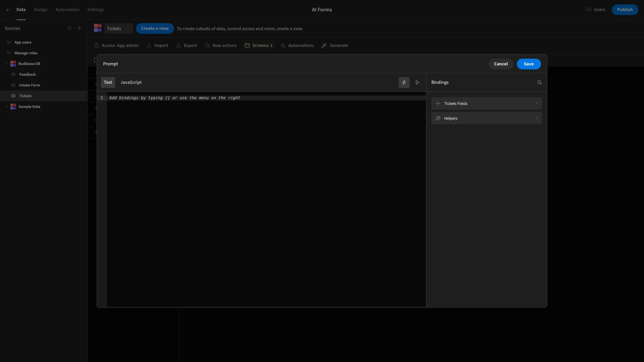This screenshot has width=644, height=362.
Task: Click the Helpers wand icon
Action: tap(438, 118)
